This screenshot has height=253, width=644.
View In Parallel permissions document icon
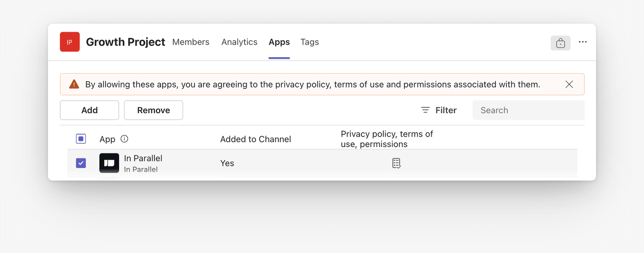(x=396, y=163)
